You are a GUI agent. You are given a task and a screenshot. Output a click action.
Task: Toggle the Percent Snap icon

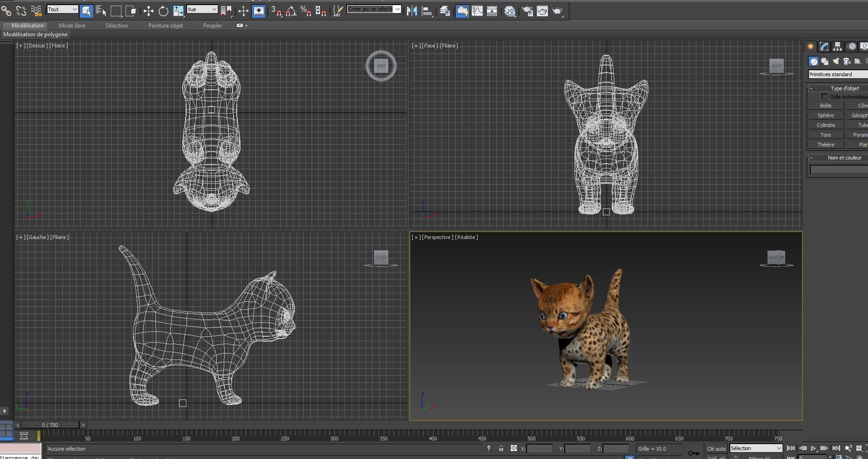pyautogui.click(x=306, y=11)
